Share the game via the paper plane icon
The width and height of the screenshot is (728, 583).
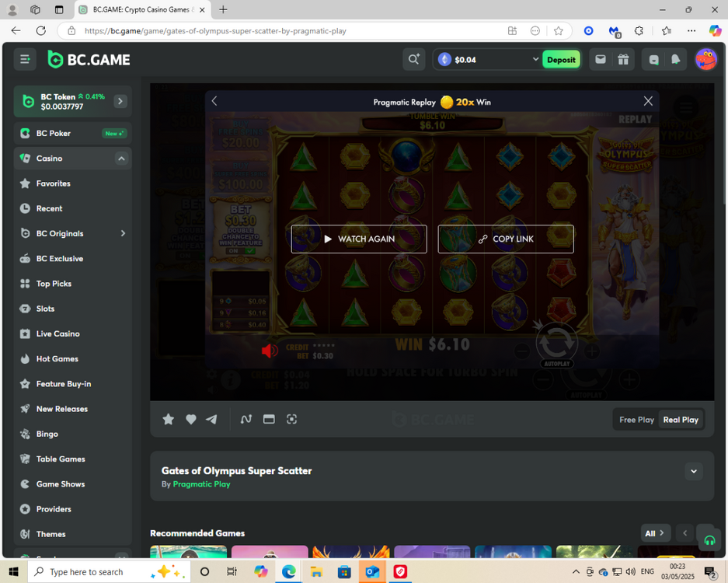tap(211, 419)
